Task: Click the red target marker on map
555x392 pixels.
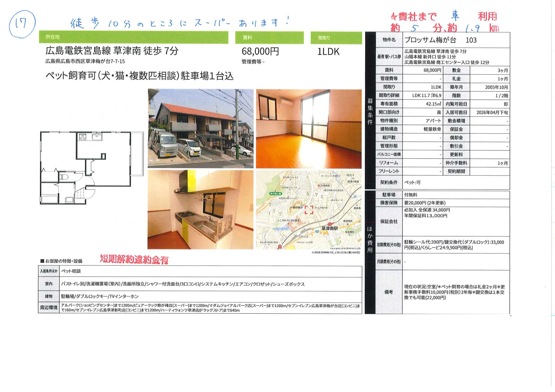Action: (x=309, y=210)
